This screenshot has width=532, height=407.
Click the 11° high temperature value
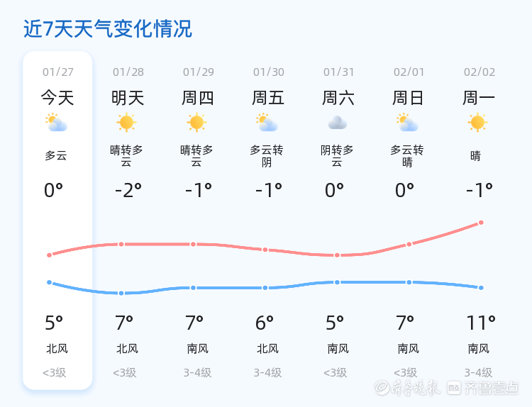[480, 323]
